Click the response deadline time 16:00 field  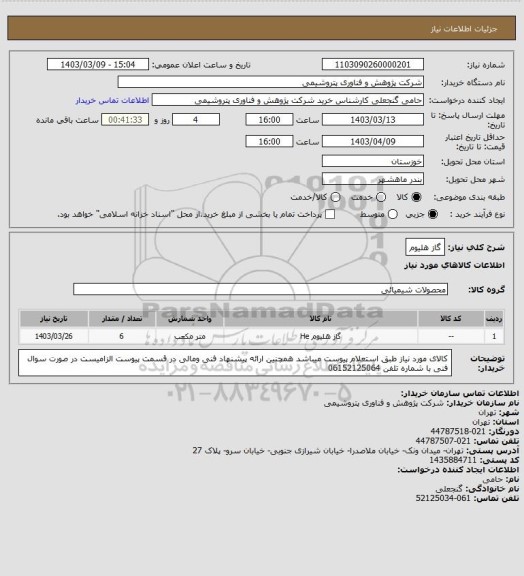(269, 120)
